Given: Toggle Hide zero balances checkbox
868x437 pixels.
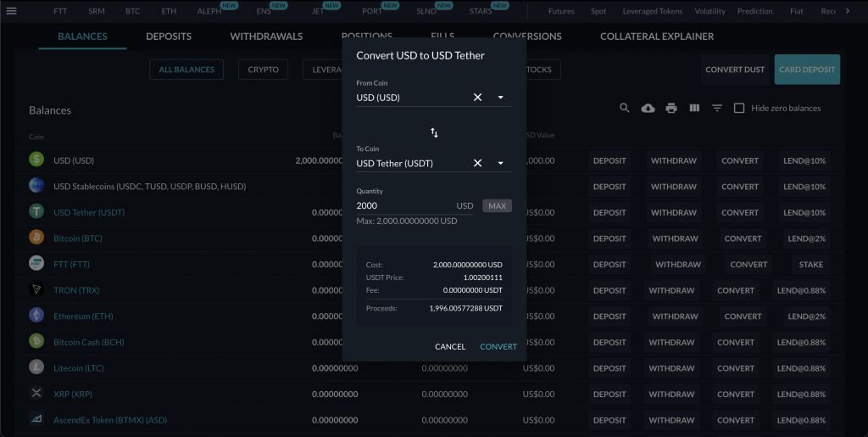Looking at the screenshot, I should (739, 108).
